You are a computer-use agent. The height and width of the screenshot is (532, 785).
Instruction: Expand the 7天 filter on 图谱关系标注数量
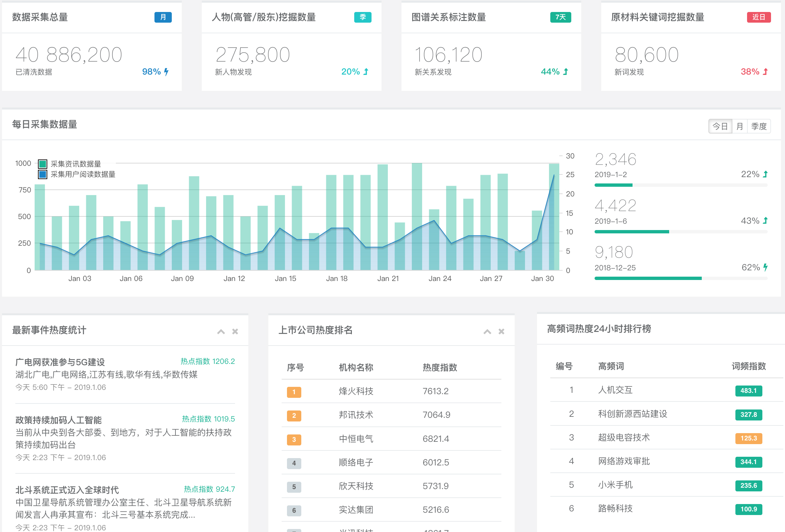[x=560, y=17]
